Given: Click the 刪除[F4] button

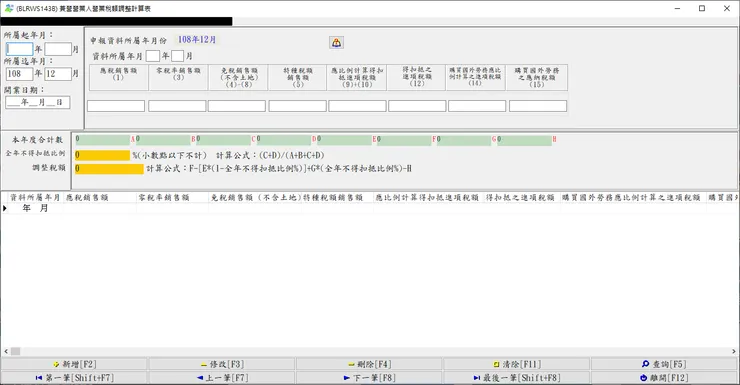Looking at the screenshot, I should 369,364.
